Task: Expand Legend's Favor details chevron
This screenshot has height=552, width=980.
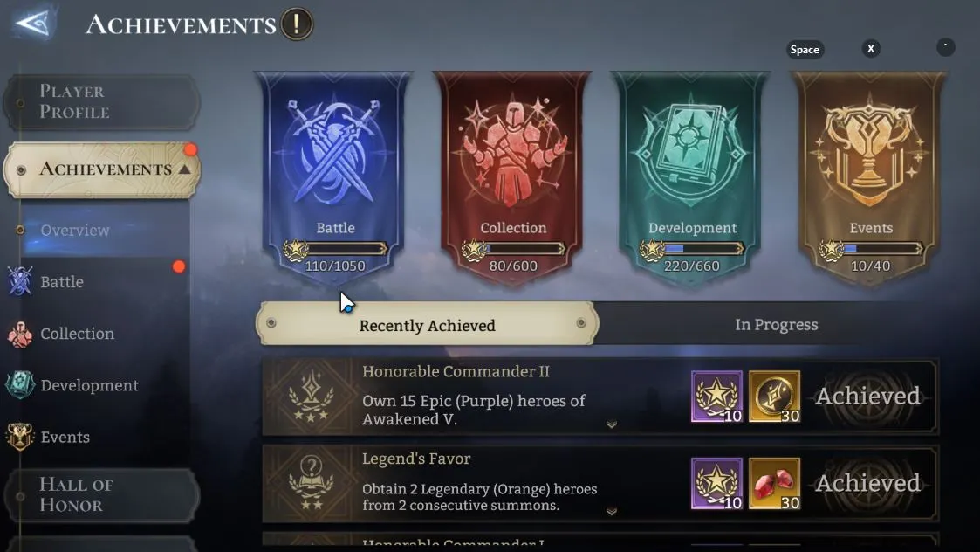Action: (611, 511)
